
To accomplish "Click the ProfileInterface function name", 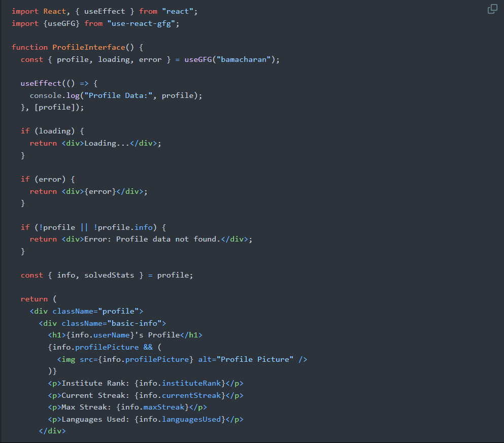I will [x=89, y=47].
